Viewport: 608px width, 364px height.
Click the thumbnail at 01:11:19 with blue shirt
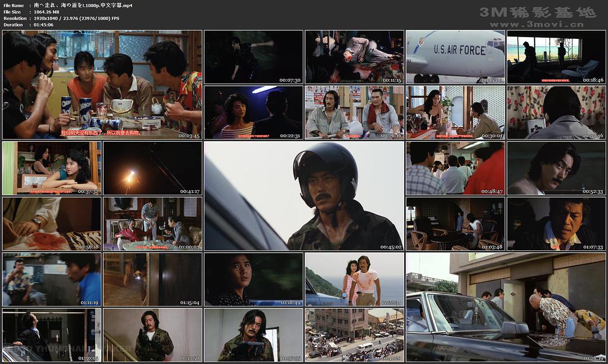click(x=52, y=279)
